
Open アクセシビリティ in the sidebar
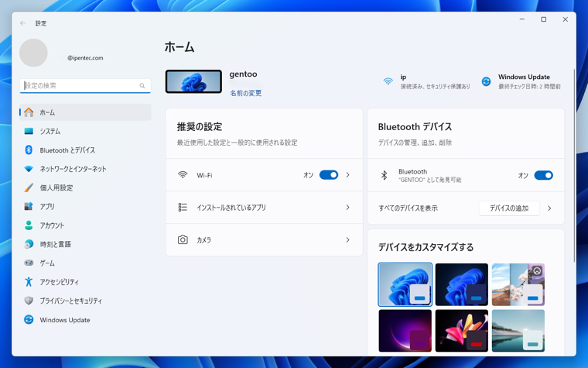85,282
